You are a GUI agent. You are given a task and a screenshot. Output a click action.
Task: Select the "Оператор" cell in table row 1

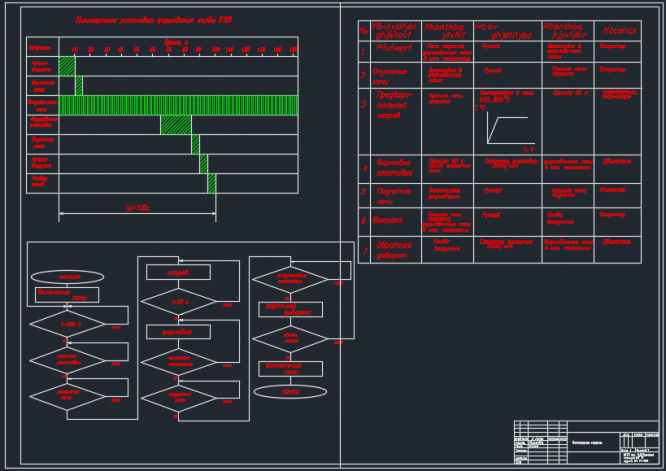(x=618, y=51)
